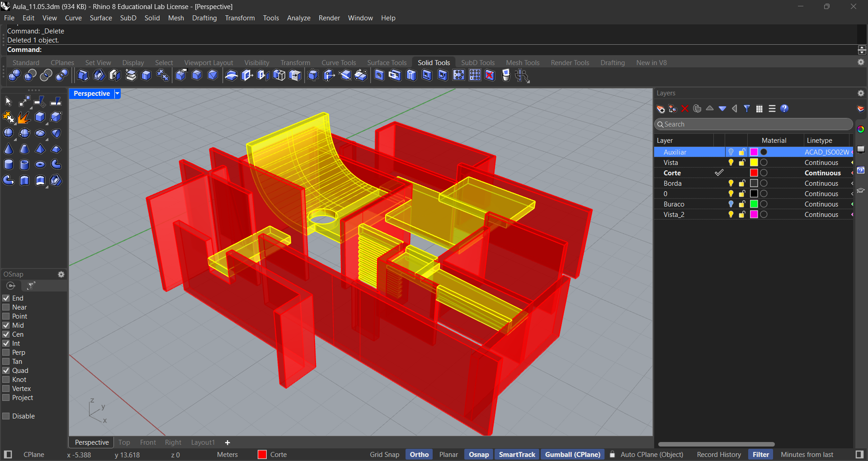Screen dimensions: 868x461
Task: Select the Torus solid tool
Action: coord(40,165)
